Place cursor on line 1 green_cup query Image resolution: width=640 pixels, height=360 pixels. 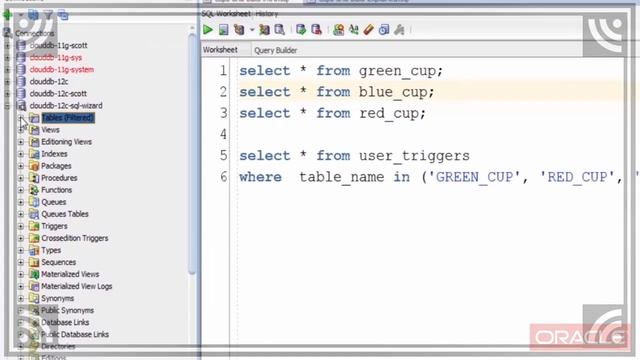point(341,71)
